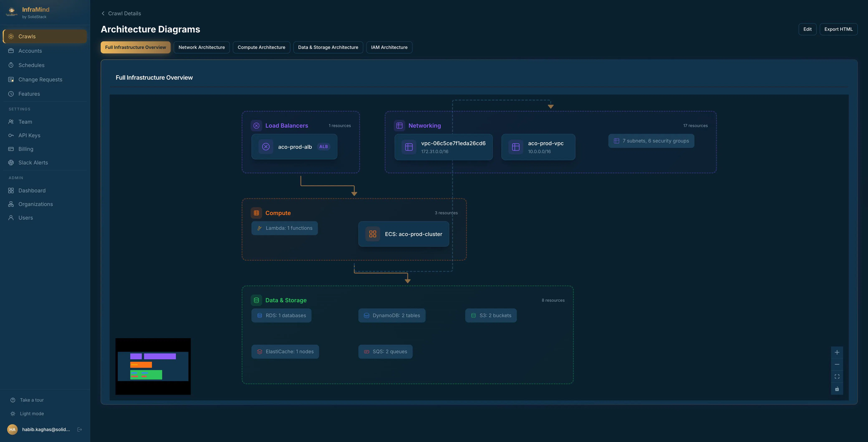Switch to the Network Architecture tab
The height and width of the screenshot is (442, 868).
coord(202,47)
